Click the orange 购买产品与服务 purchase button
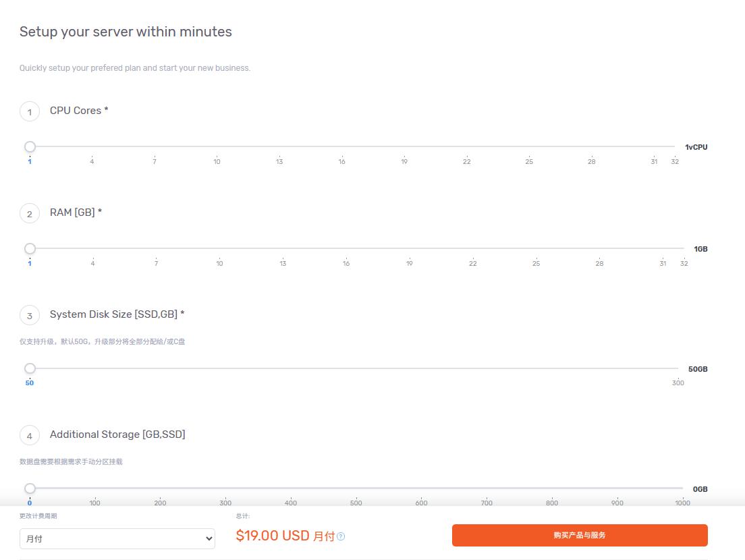This screenshot has height=560, width=745. pyautogui.click(x=580, y=535)
